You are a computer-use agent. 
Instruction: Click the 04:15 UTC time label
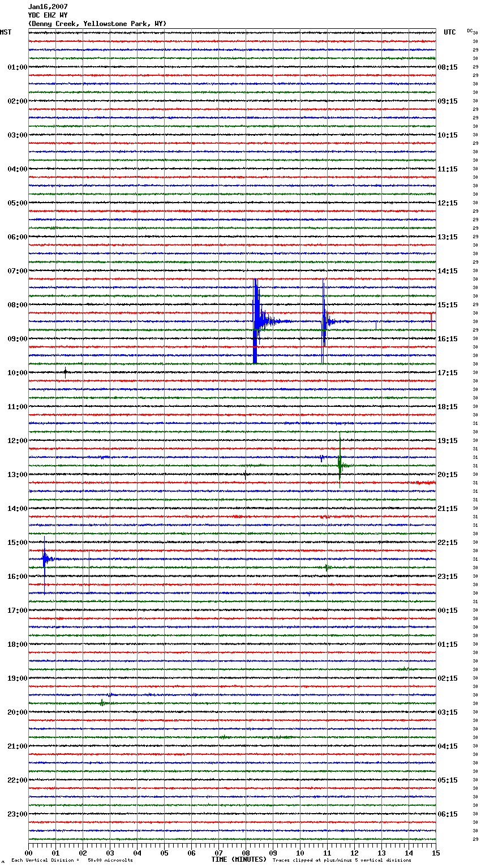tap(448, 746)
